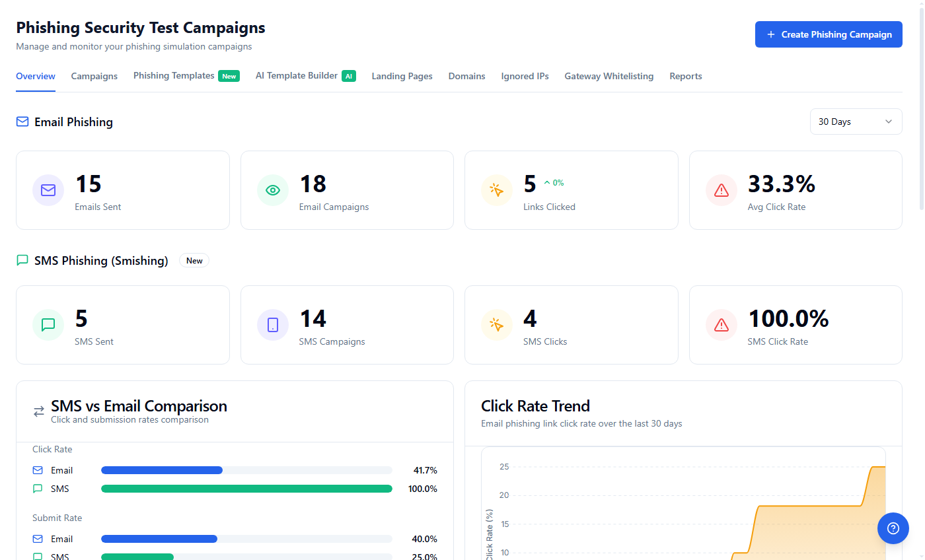This screenshot has width=925, height=560.
Task: Click the comparison arrows icon beside SMS vs Email
Action: pos(38,411)
